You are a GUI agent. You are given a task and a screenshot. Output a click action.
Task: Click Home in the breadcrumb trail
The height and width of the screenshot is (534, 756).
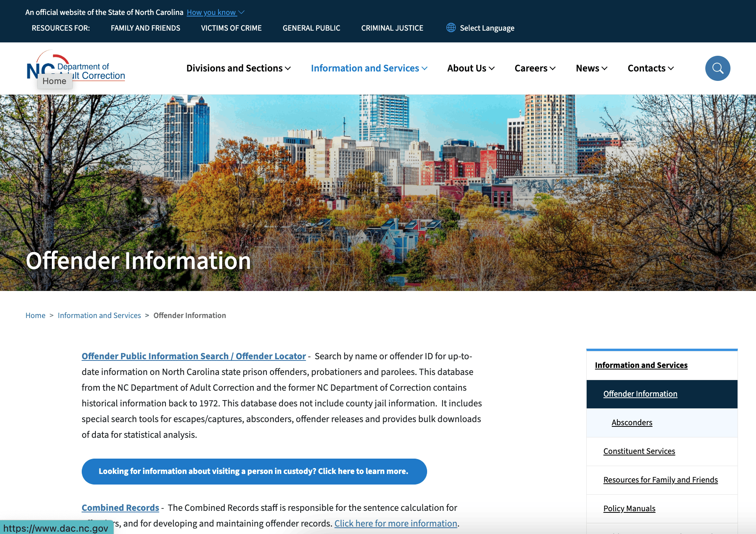click(35, 315)
